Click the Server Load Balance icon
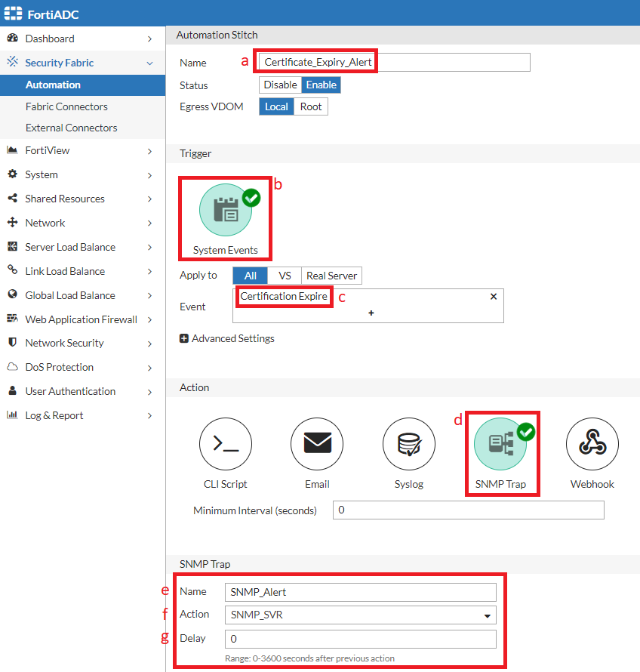 click(x=12, y=246)
